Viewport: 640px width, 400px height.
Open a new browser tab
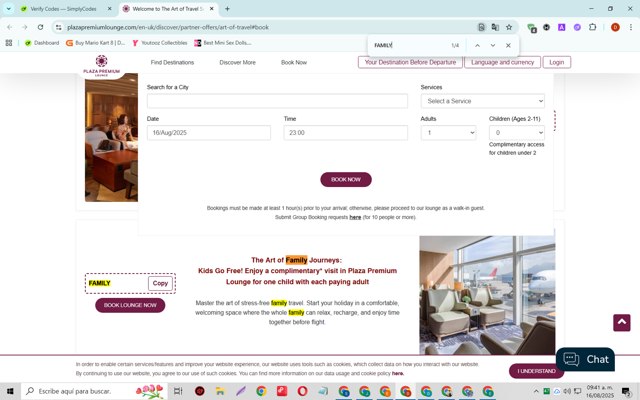point(227,9)
